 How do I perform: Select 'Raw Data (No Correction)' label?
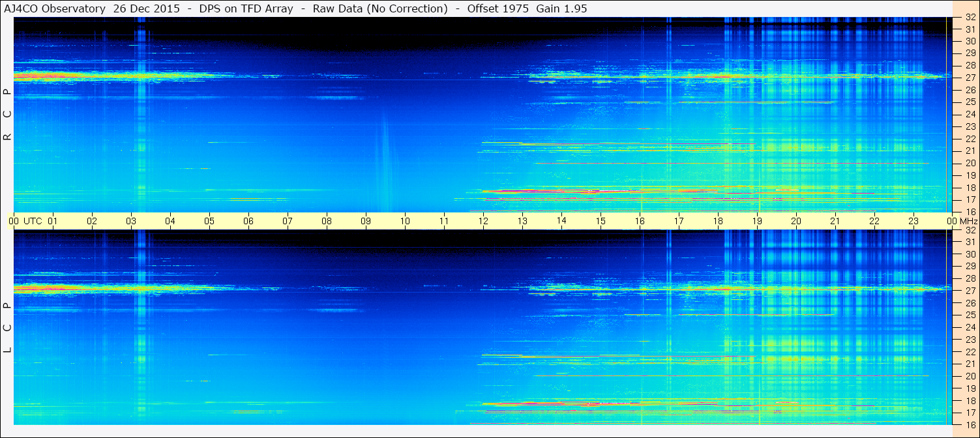[380, 8]
